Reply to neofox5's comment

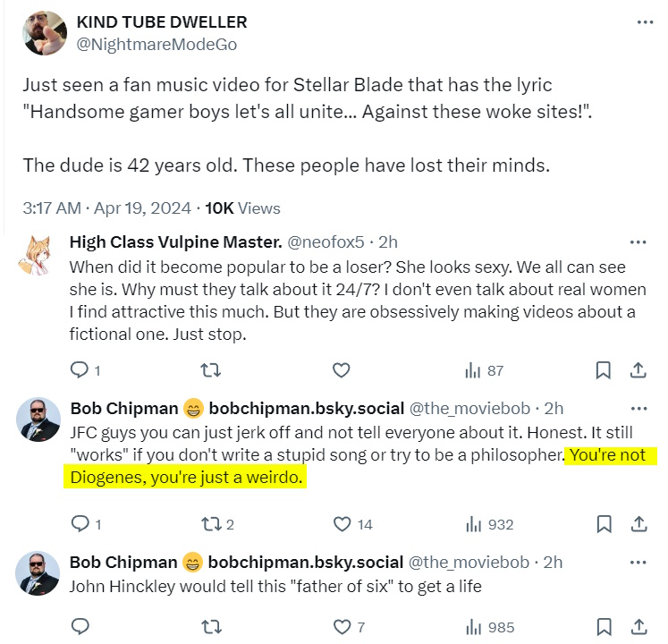pos(79,370)
